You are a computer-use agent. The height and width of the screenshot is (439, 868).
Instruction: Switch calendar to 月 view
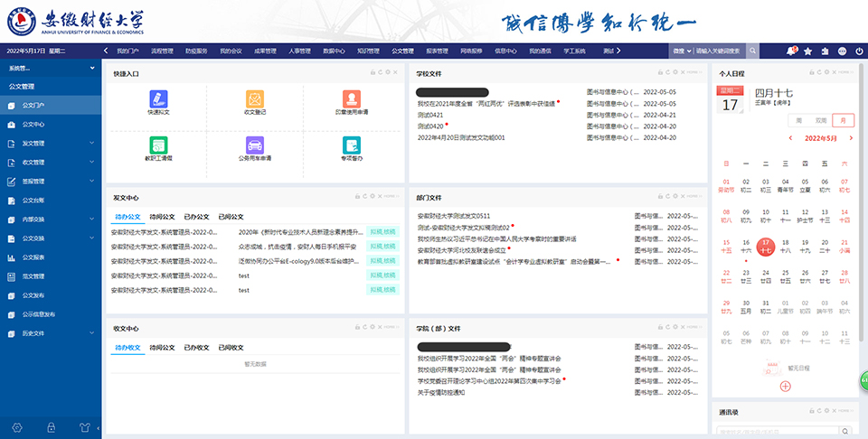(843, 120)
